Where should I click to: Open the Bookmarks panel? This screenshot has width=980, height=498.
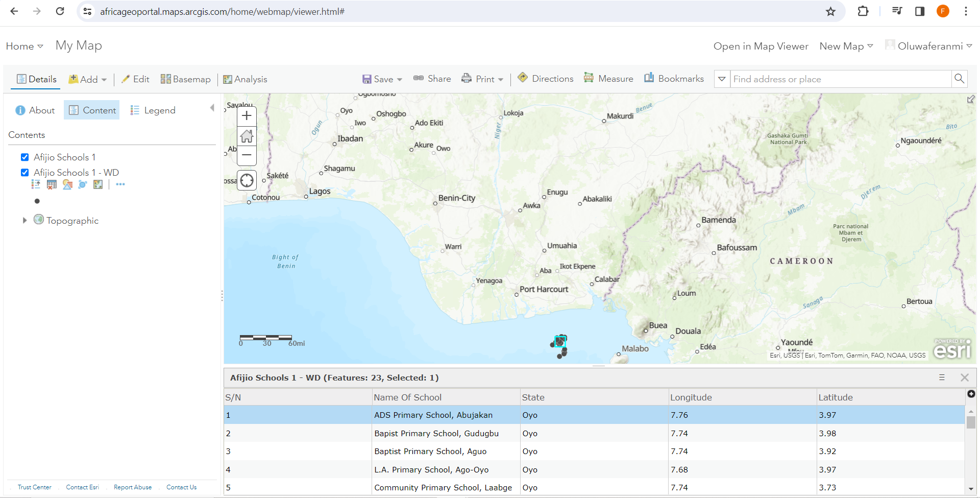[x=673, y=78]
